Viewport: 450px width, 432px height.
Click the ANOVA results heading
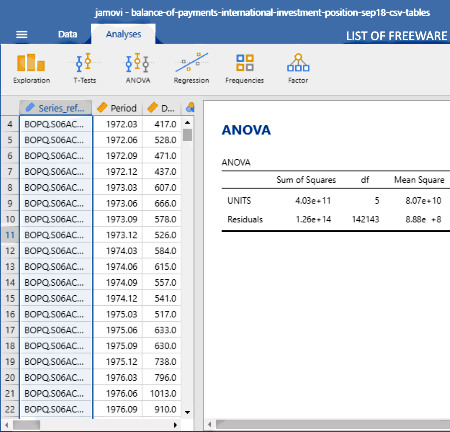[246, 130]
